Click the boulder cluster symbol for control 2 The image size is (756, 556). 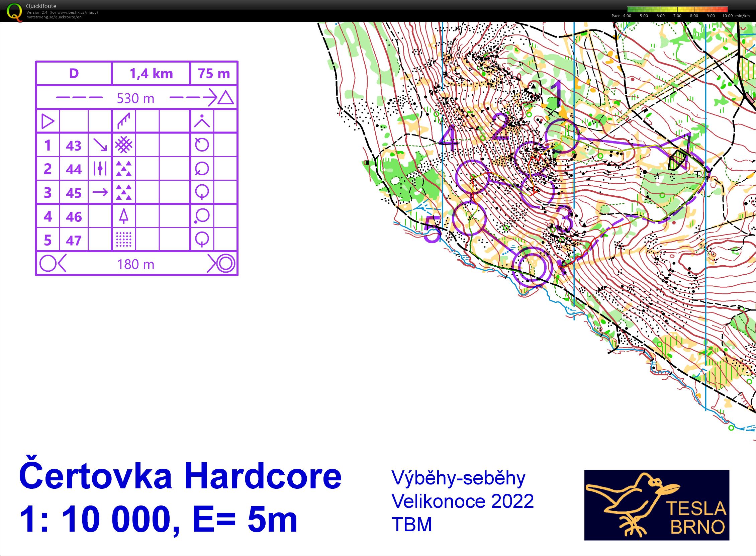point(124,169)
